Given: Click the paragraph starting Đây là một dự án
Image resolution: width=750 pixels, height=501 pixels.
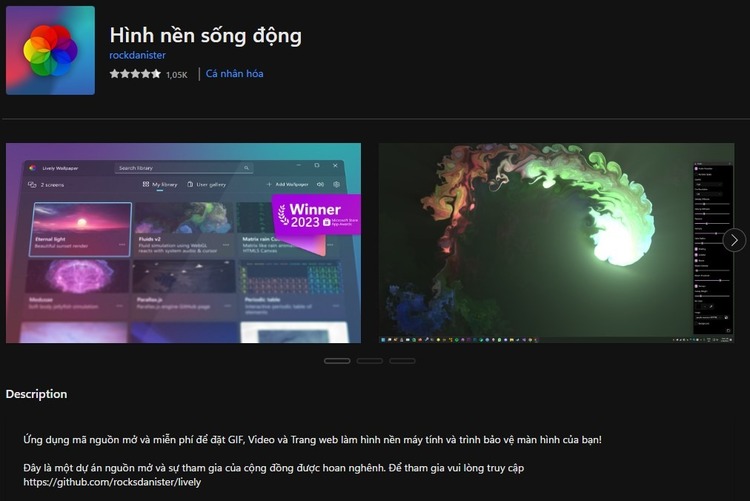Looking at the screenshot, I should 274,474.
